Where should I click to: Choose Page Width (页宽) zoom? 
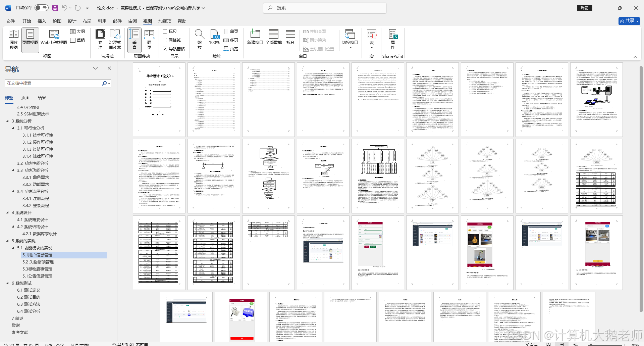tap(231, 49)
